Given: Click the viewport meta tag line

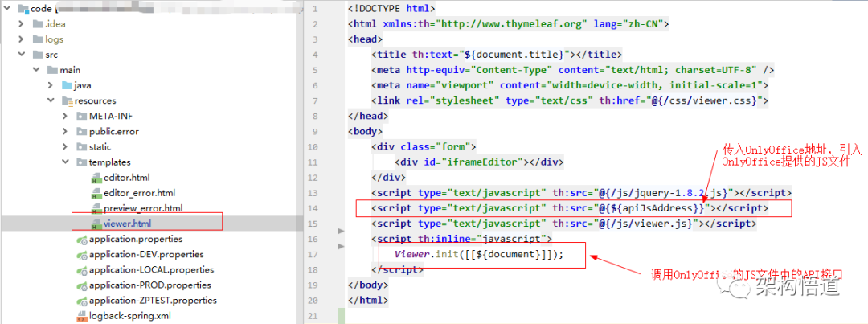Looking at the screenshot, I should pos(570,85).
